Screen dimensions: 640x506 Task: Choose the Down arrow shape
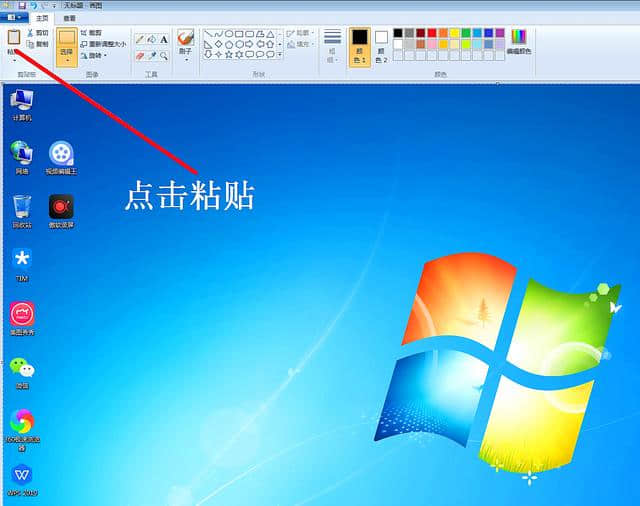[x=209, y=54]
